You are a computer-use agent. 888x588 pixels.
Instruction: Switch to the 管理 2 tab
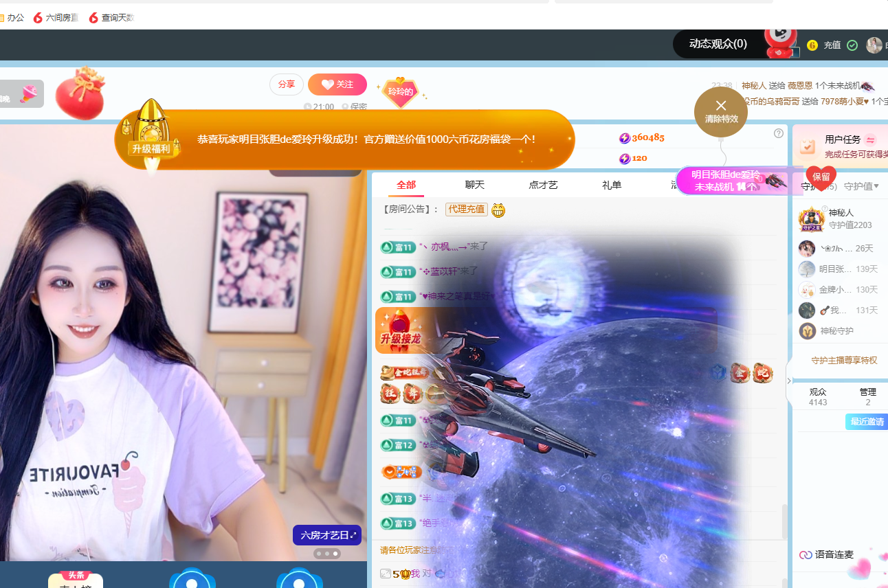pyautogui.click(x=868, y=397)
